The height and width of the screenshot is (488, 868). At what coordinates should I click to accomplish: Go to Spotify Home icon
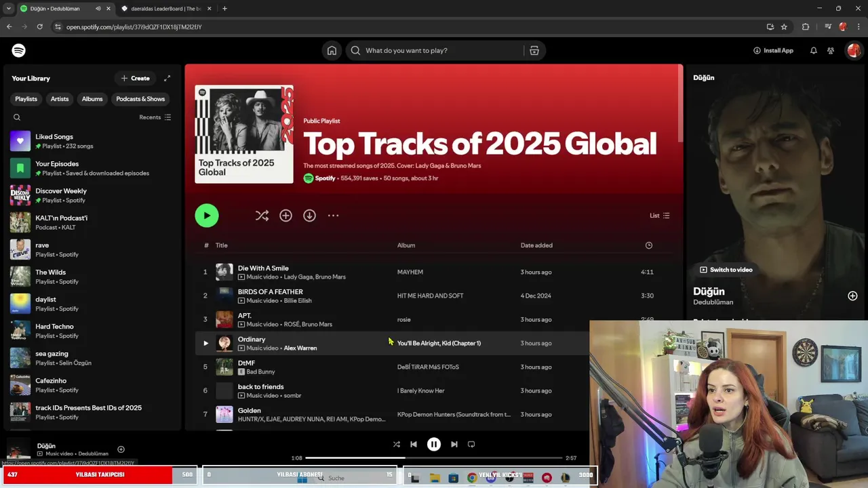click(332, 50)
